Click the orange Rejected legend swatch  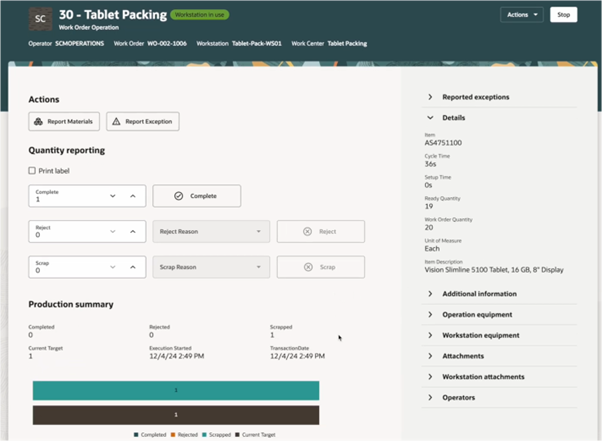click(x=173, y=435)
